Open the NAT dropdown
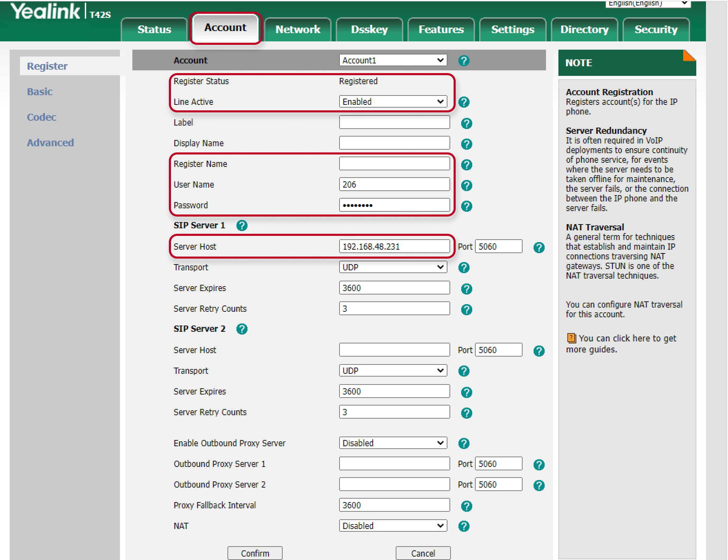728x560 pixels. click(393, 526)
